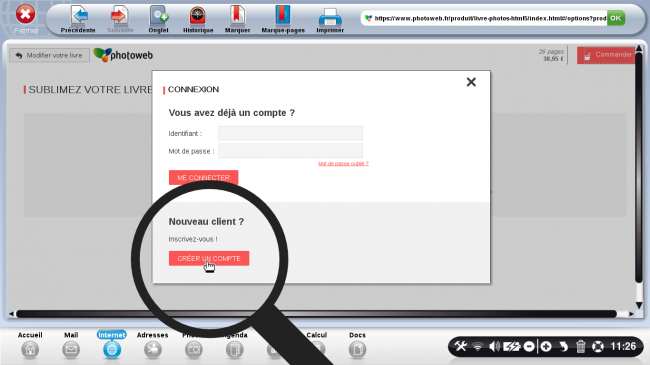Image resolution: width=650 pixels, height=365 pixels.
Task: Click the Identifiant input field
Action: click(290, 133)
